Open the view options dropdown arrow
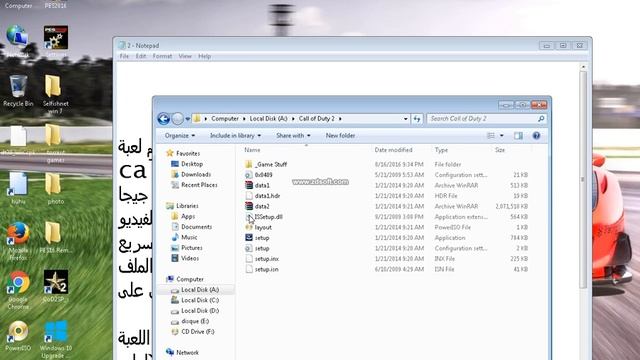Screen dimensions: 640x360 point(502,136)
